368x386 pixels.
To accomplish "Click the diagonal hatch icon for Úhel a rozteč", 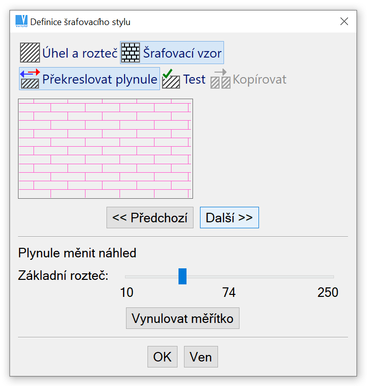I will tap(30, 53).
